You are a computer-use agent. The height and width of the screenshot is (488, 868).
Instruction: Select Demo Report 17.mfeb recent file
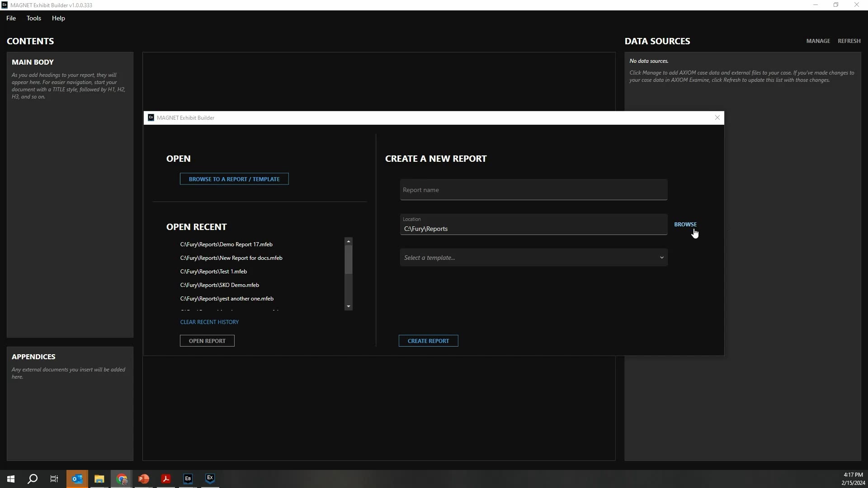point(226,244)
